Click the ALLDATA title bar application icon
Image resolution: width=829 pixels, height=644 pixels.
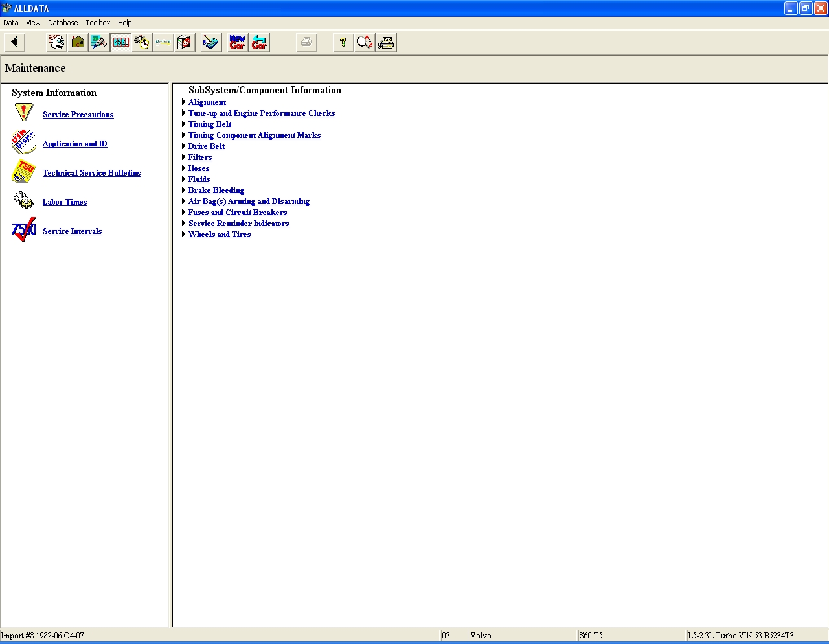point(6,8)
